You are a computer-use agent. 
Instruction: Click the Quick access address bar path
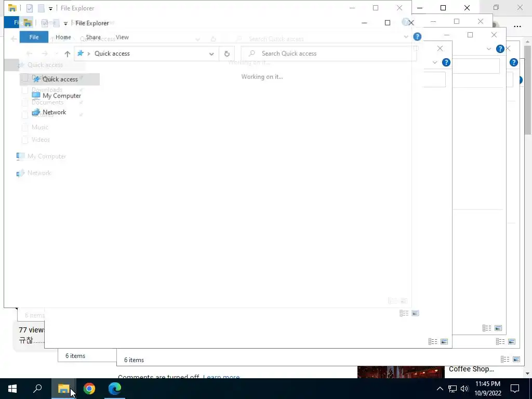(112, 54)
